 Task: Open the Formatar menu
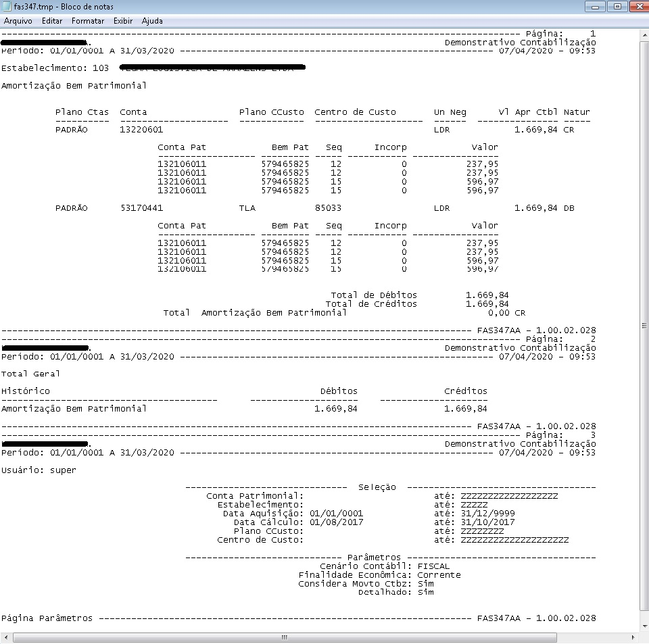tap(88, 21)
